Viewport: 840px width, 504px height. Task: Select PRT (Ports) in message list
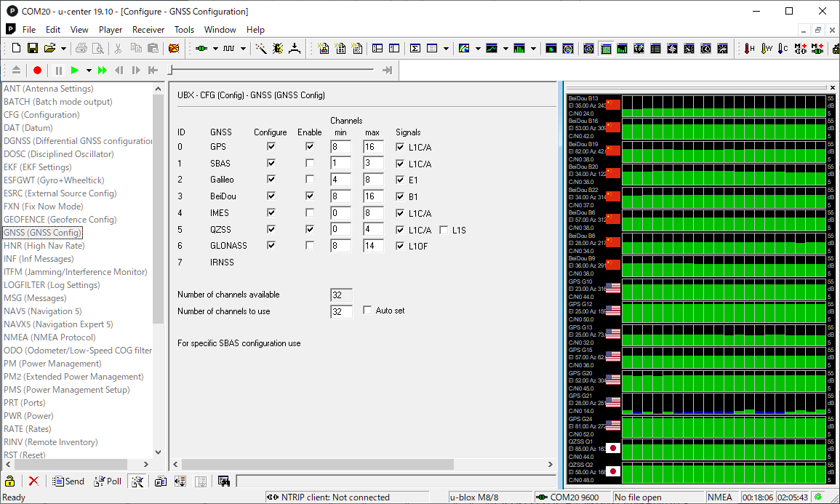pos(25,403)
